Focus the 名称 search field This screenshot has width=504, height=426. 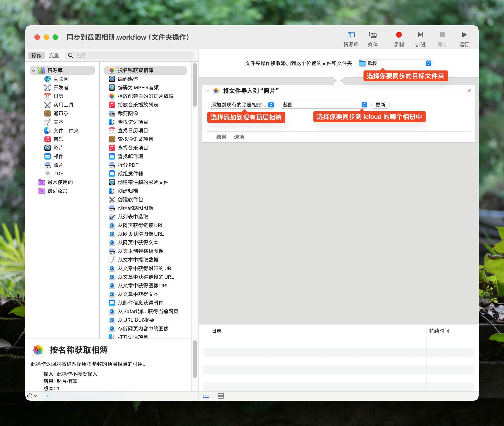(x=129, y=56)
